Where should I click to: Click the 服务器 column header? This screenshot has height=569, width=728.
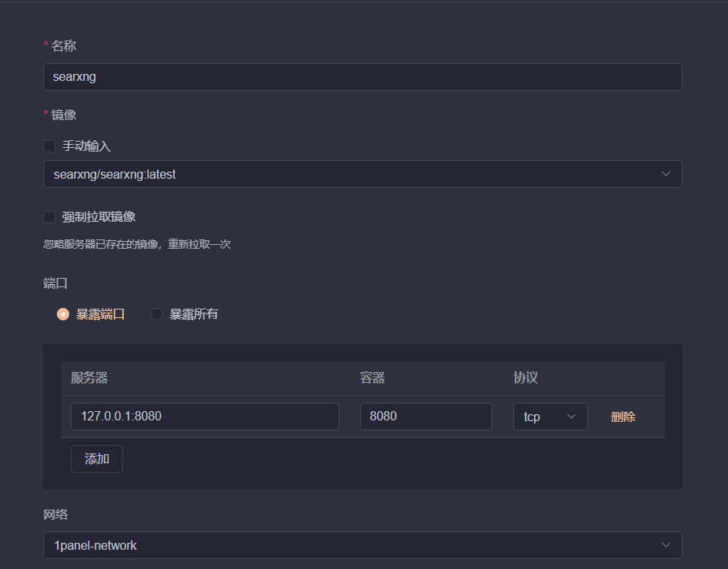(89, 378)
